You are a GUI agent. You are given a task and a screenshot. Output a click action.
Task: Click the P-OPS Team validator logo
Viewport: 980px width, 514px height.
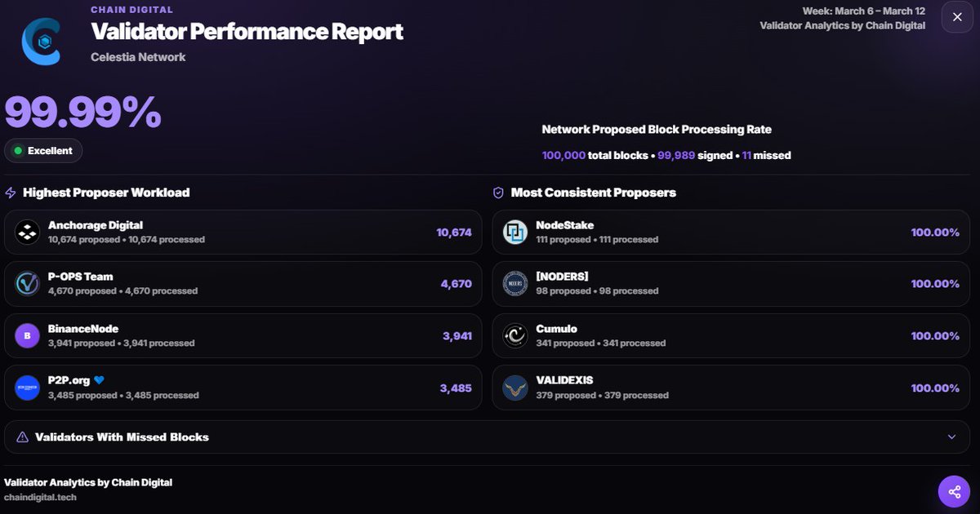(28, 284)
